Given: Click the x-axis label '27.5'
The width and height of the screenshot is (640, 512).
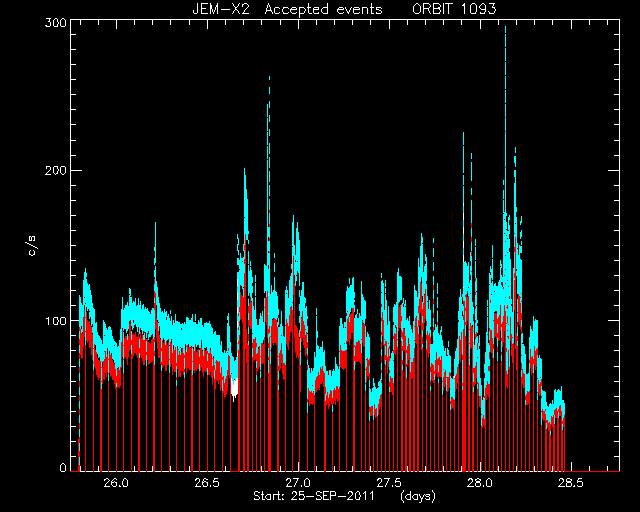Looking at the screenshot, I should [389, 483].
